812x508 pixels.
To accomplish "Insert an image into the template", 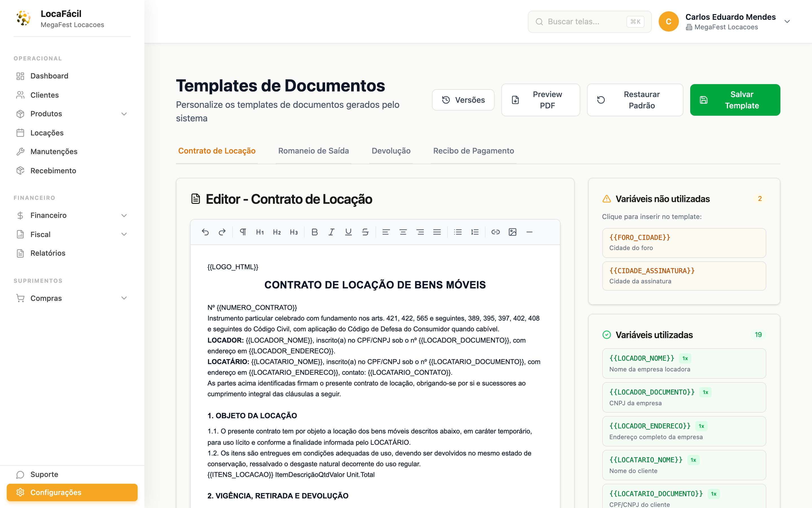I will [x=512, y=232].
